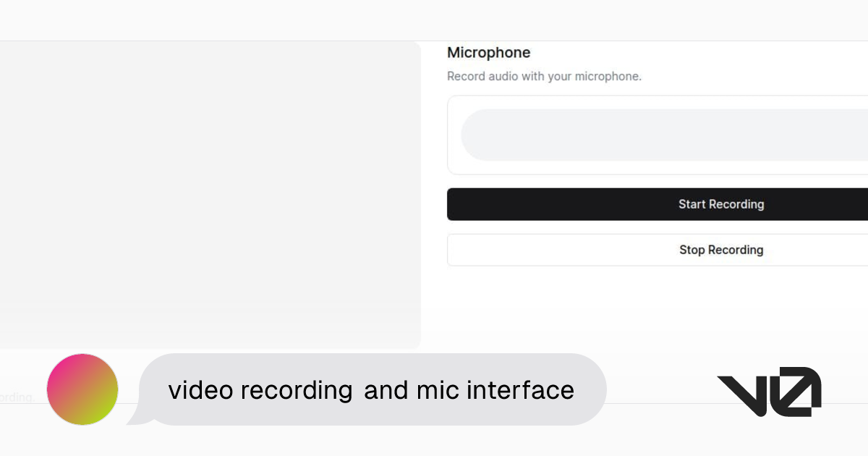Click the VA logo icon
Viewport: 868px width, 456px height.
pyautogui.click(x=769, y=392)
